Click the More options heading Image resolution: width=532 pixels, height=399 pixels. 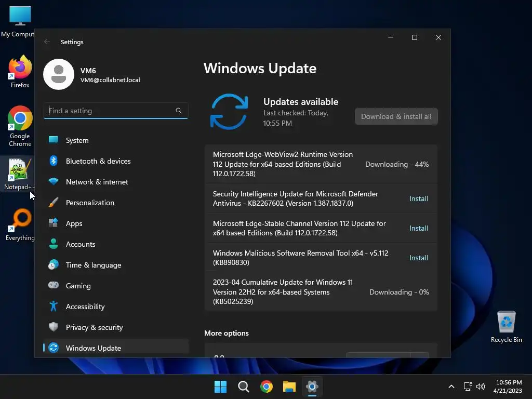pos(227,333)
